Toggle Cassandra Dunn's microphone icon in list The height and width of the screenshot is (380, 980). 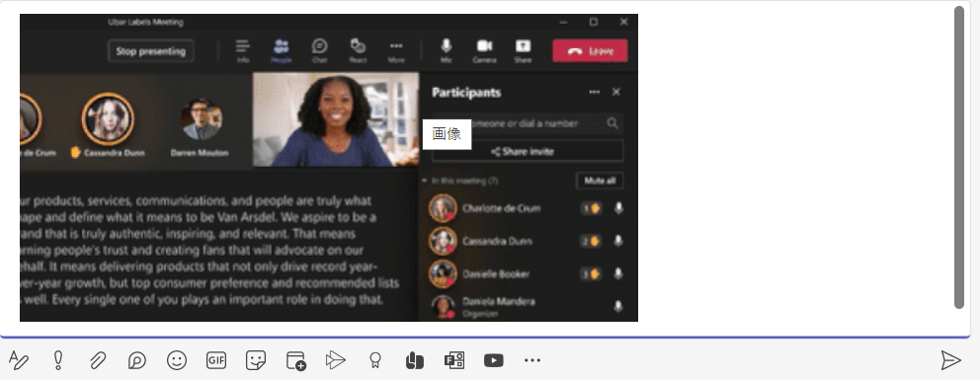[618, 242]
